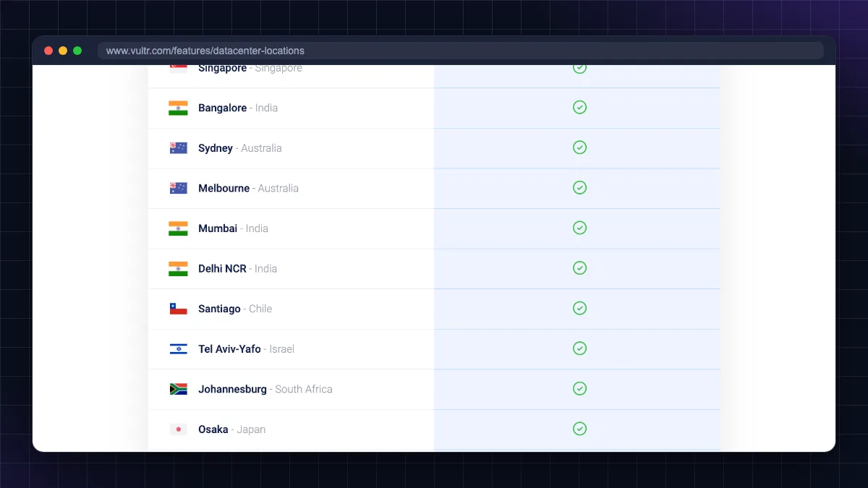Click the Japan flag beside Osaka
Viewport: 868px width, 488px height.
click(178, 429)
